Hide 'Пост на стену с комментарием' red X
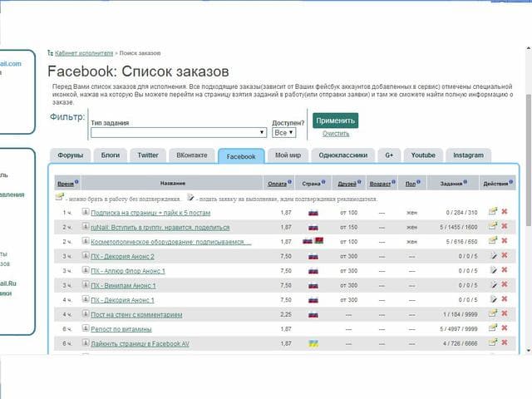 click(x=505, y=313)
